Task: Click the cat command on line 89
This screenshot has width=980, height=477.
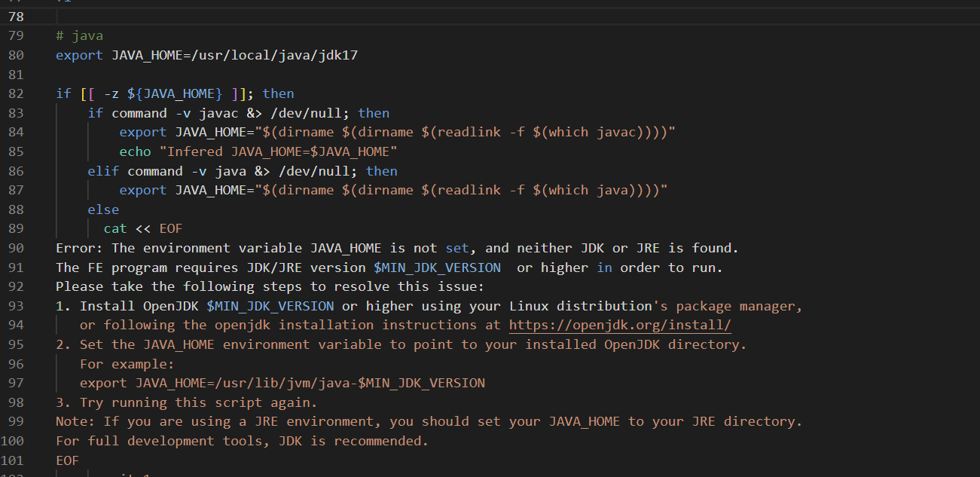Action: 114,228
